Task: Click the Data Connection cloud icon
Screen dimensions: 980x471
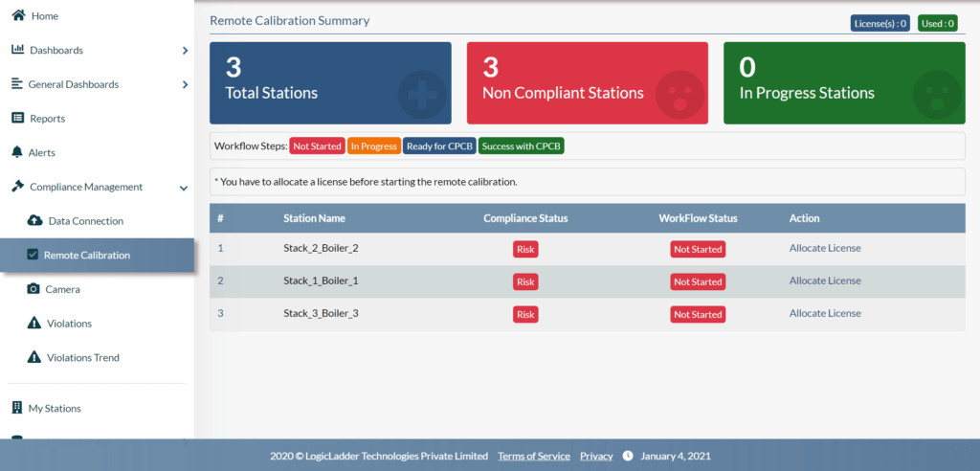Action: (x=35, y=221)
